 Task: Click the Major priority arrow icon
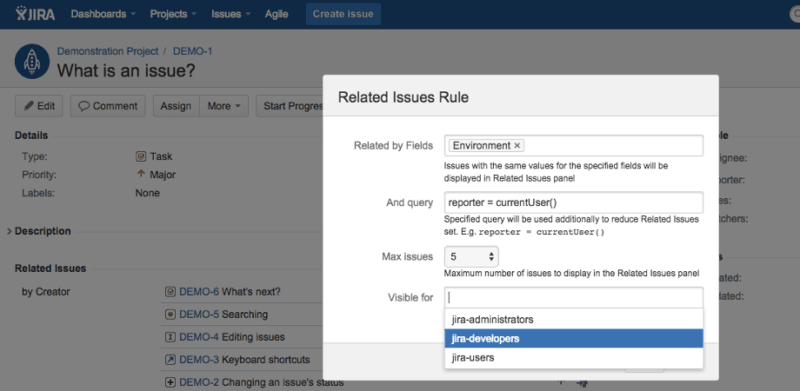click(x=141, y=174)
